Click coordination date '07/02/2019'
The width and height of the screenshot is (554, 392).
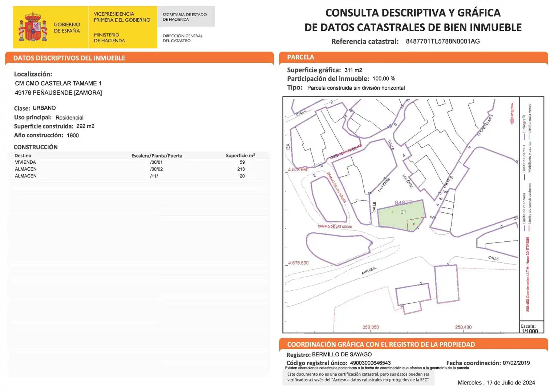[516, 363]
